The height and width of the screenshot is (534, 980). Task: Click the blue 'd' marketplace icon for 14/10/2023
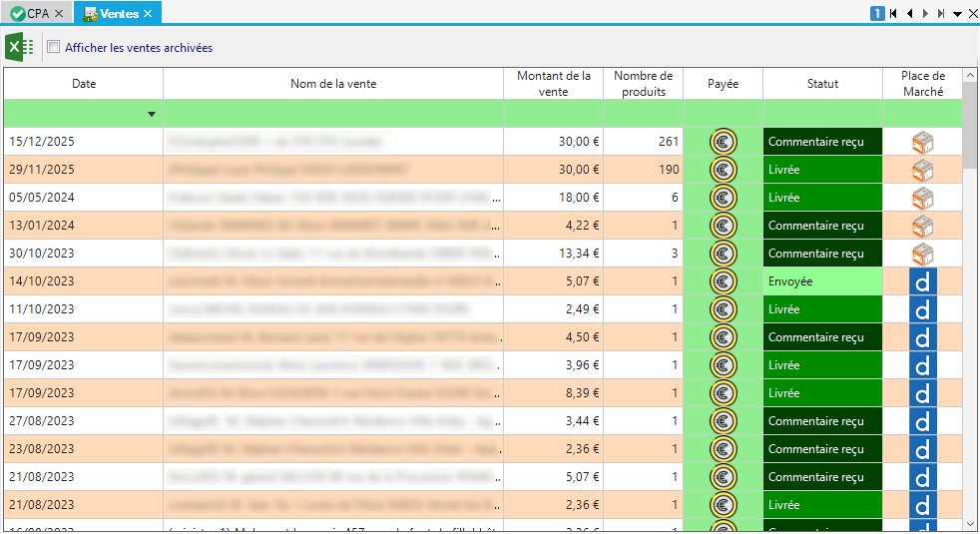[922, 281]
